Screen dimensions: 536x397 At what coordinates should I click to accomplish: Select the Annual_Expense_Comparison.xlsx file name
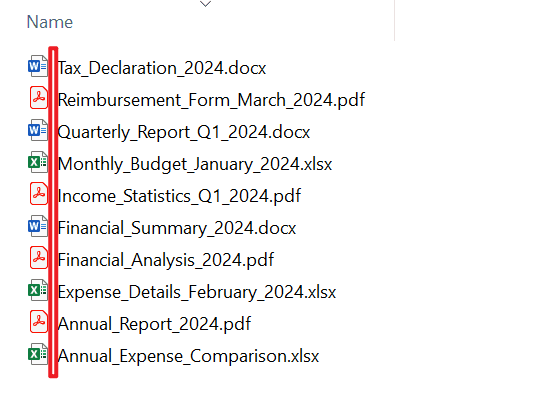pyautogui.click(x=188, y=356)
